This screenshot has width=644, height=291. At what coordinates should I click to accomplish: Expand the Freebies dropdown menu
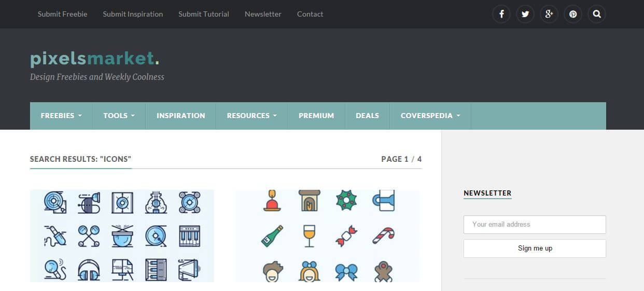[61, 116]
